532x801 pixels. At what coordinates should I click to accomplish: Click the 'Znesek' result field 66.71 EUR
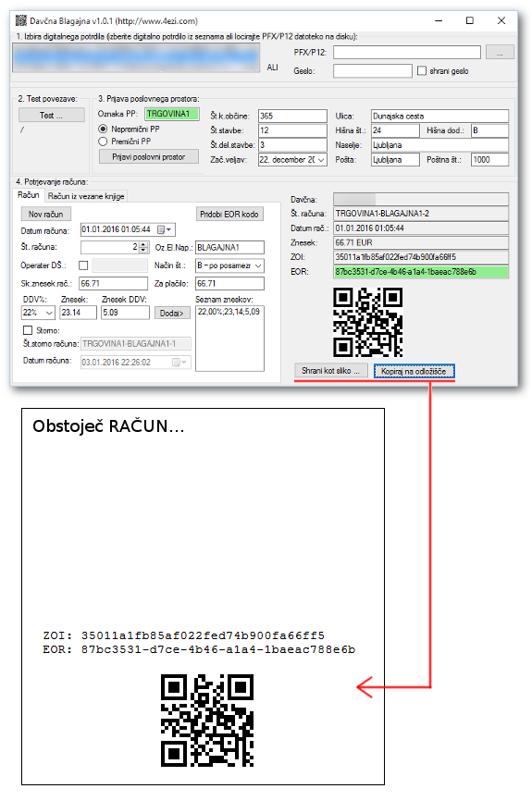[421, 242]
